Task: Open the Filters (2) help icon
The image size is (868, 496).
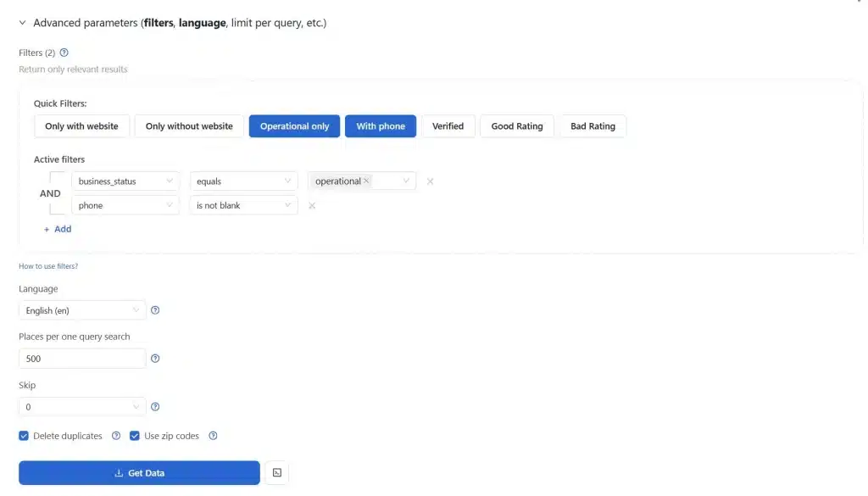Action: pos(63,52)
